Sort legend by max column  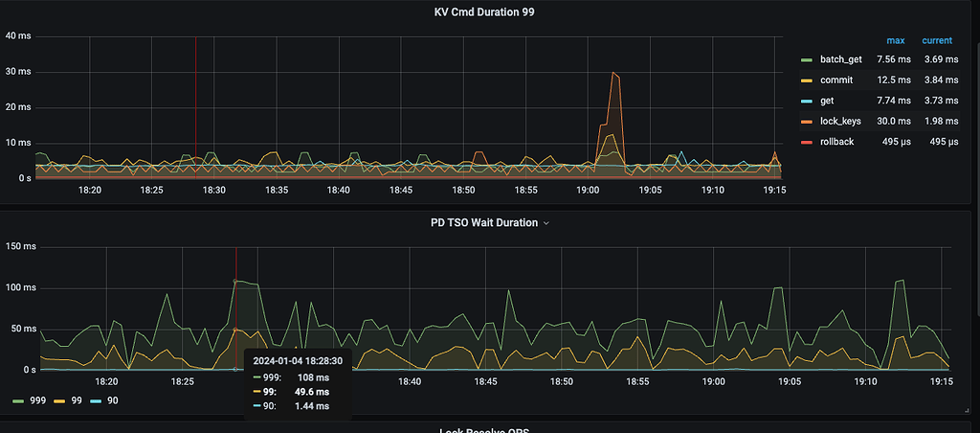click(895, 40)
